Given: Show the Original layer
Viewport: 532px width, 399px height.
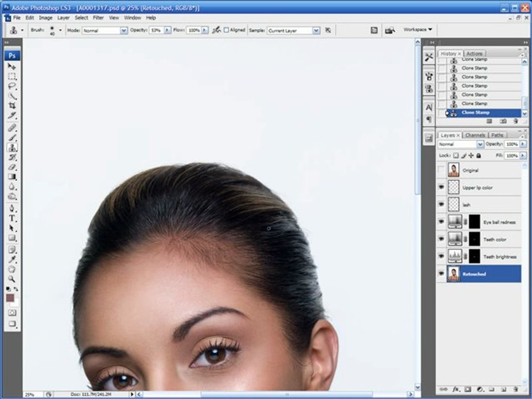Looking at the screenshot, I should click(x=441, y=170).
